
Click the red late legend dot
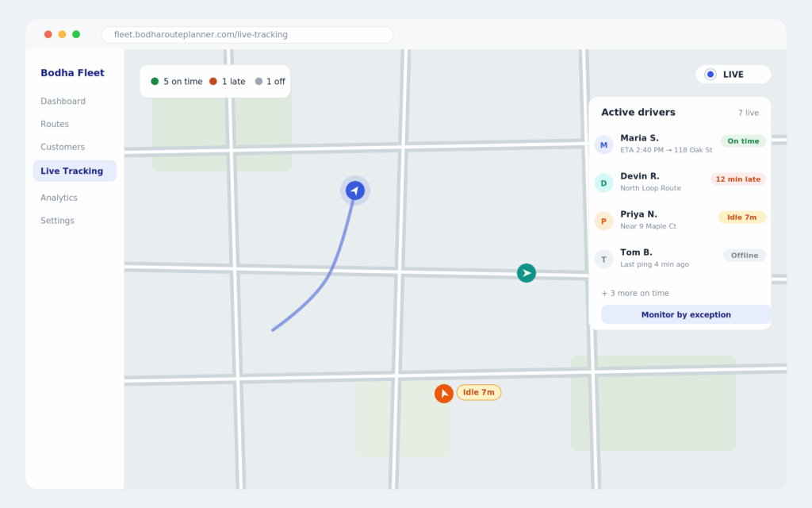[x=213, y=82]
